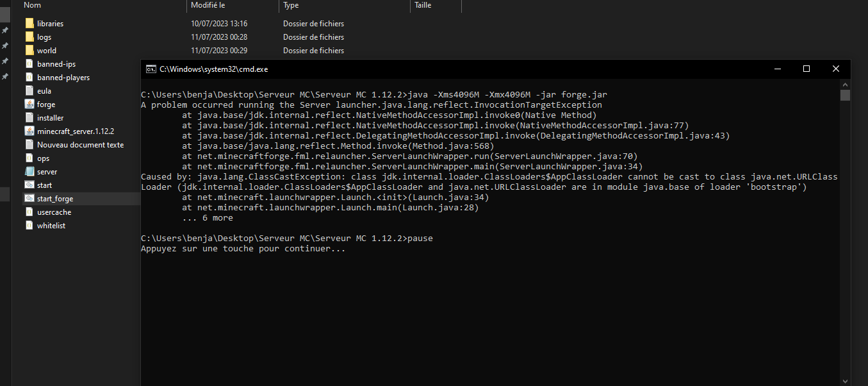
Task: Maximize the cmd.exe window
Action: (x=807, y=69)
